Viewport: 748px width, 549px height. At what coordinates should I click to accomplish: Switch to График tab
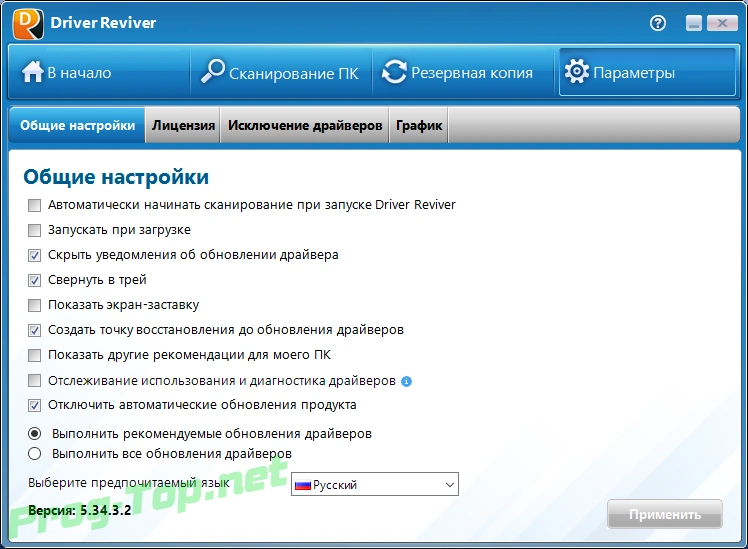click(419, 125)
